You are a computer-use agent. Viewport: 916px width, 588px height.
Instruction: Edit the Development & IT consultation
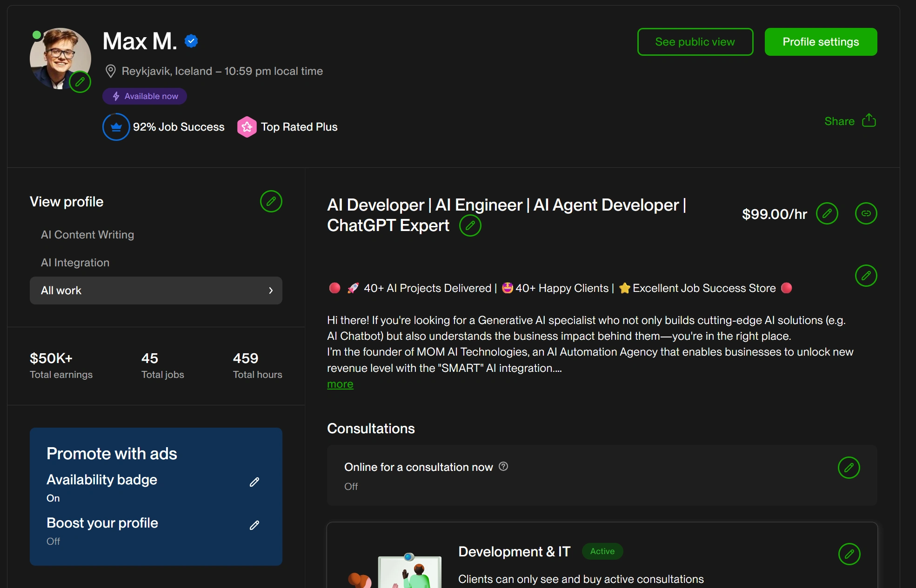point(849,554)
